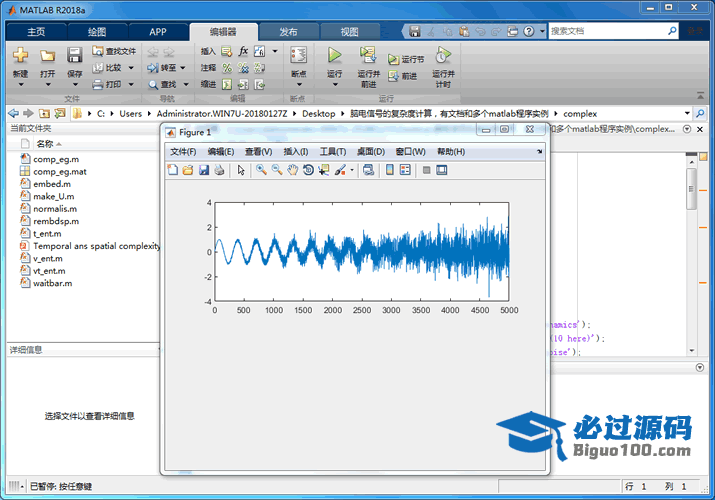Click the address bar search magnifier icon
The image size is (715, 500).
pyautogui.click(x=700, y=113)
